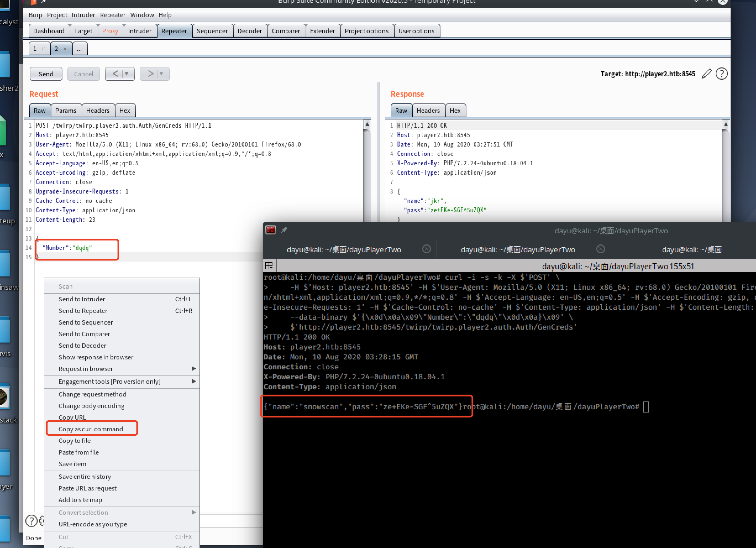Switch to the Decoder tab

(250, 31)
